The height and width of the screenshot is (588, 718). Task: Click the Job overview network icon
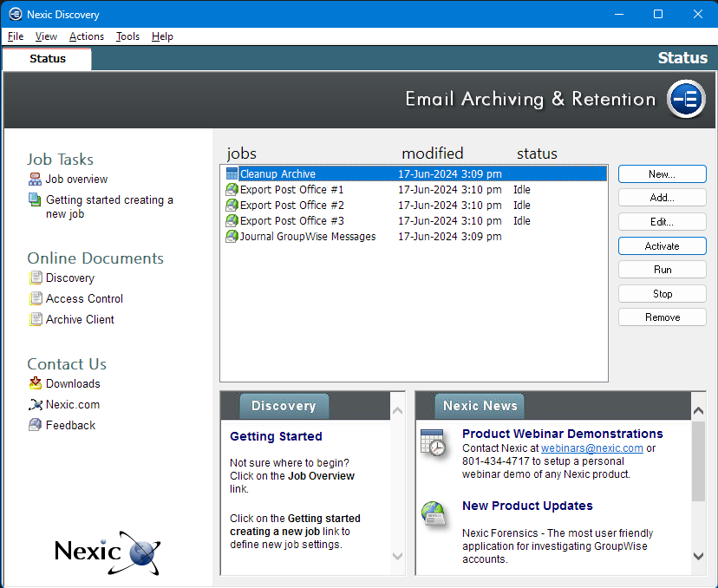(35, 179)
